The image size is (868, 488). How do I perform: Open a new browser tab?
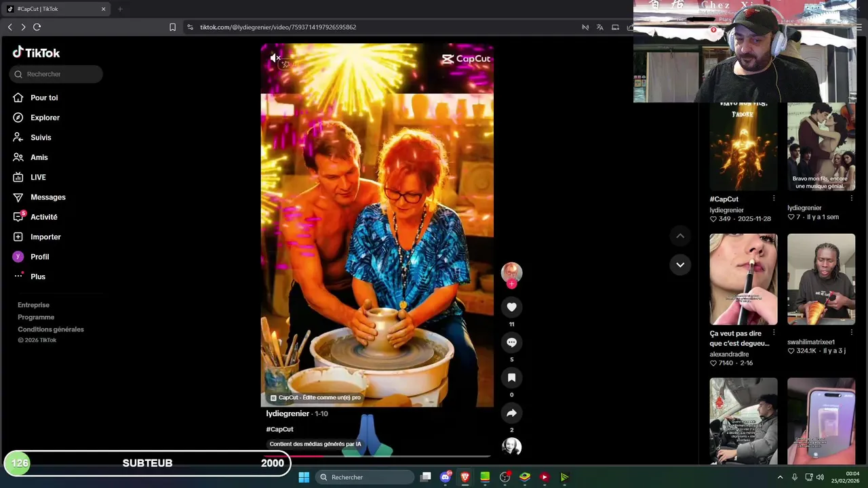pyautogui.click(x=120, y=9)
